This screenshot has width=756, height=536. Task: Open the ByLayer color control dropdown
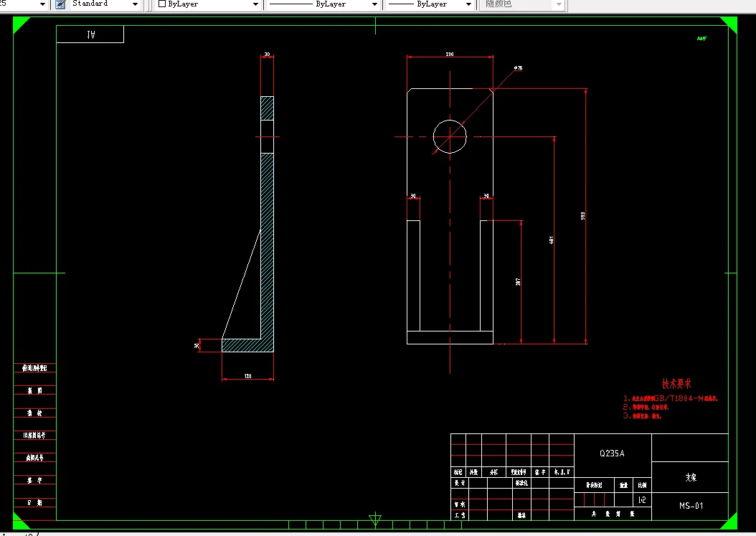coord(255,4)
